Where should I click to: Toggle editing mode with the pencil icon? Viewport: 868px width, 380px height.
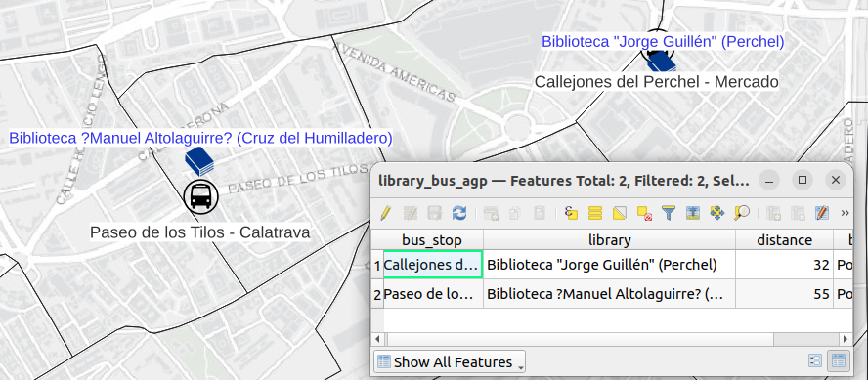[386, 213]
